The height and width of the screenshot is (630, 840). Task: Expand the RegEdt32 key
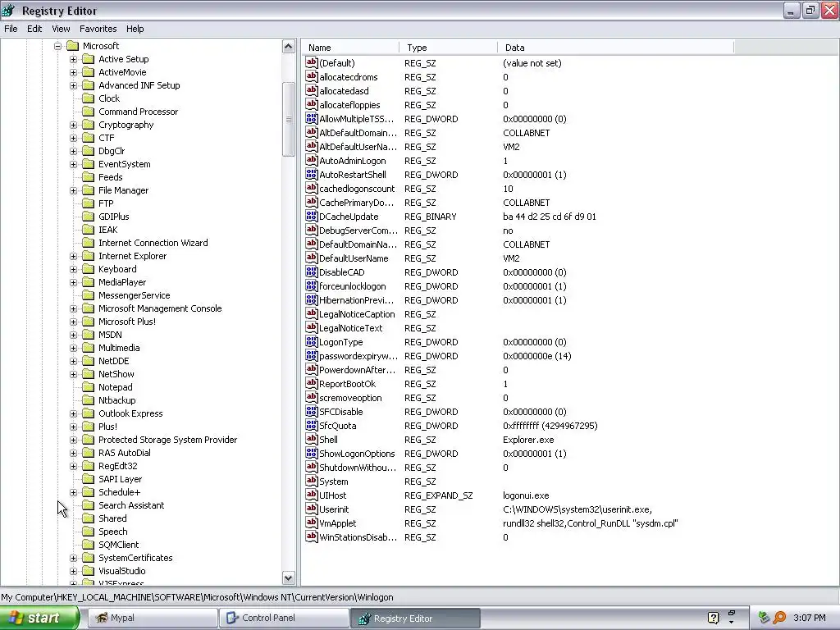click(73, 466)
